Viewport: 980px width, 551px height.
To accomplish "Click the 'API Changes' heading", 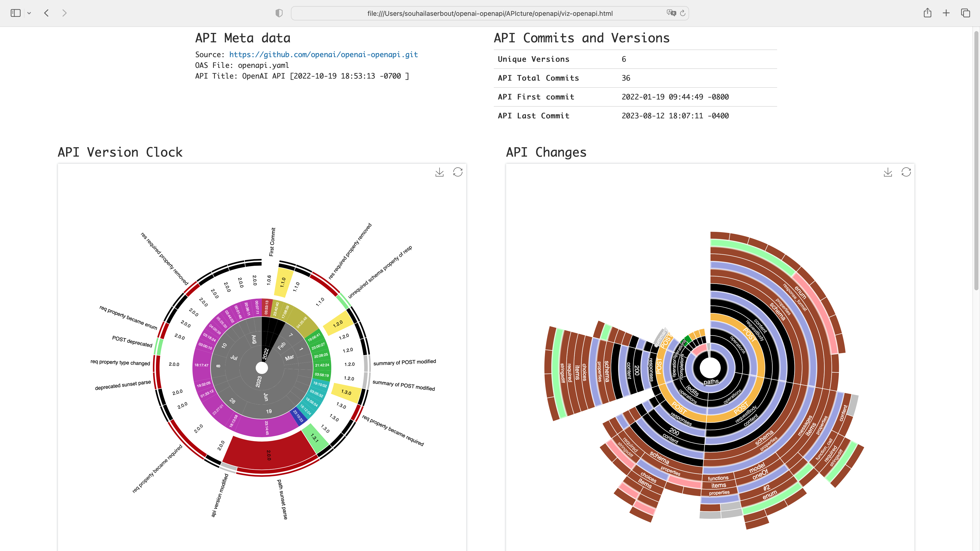I will [x=546, y=152].
